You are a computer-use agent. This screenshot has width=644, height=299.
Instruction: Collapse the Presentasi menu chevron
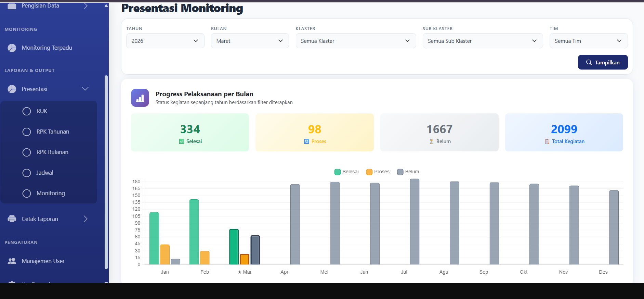point(85,89)
